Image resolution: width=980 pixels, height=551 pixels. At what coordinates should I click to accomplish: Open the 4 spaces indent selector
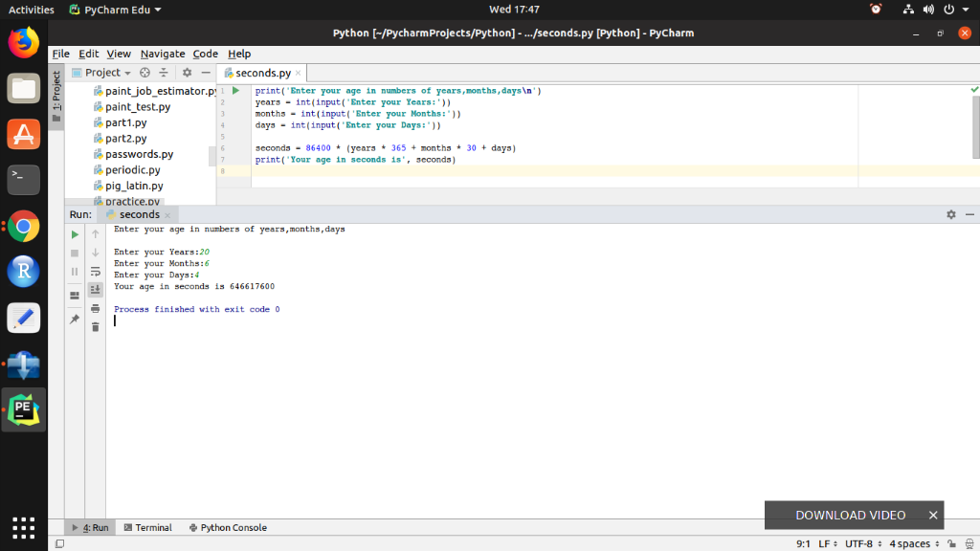[910, 541]
